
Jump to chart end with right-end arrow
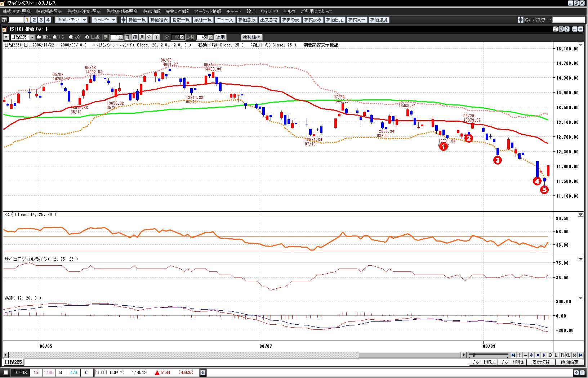click(x=580, y=355)
